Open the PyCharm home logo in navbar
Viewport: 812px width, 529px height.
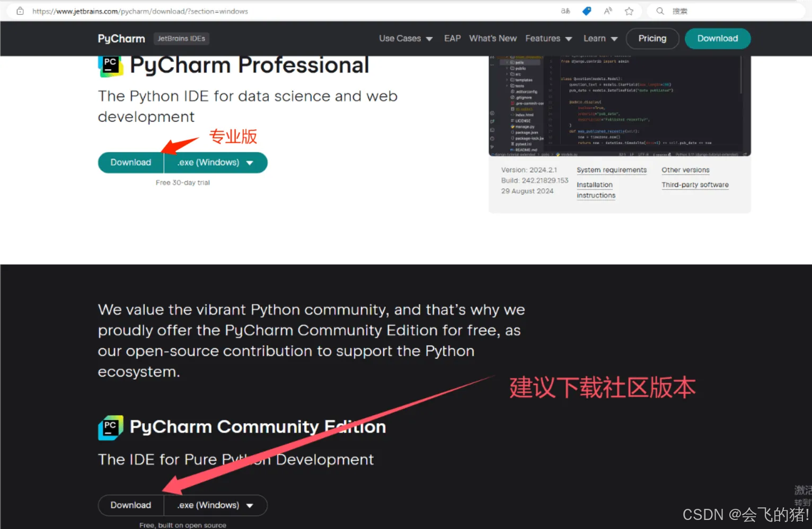tap(121, 39)
